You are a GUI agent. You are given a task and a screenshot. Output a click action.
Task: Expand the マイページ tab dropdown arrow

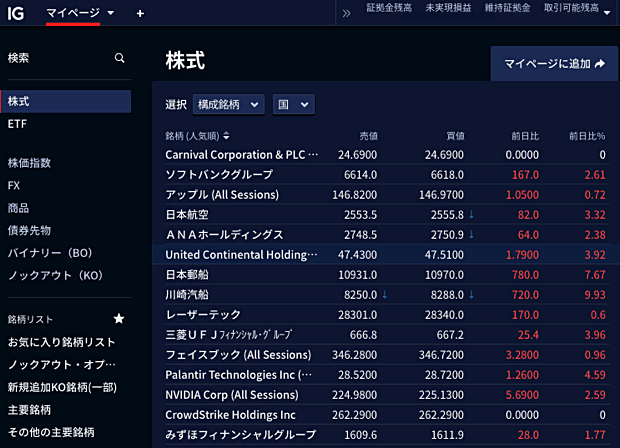[x=111, y=13]
